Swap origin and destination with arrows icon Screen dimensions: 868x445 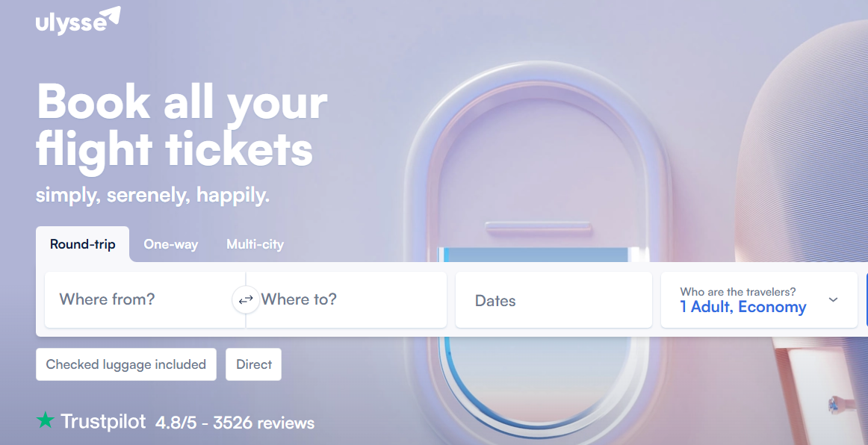(x=246, y=300)
